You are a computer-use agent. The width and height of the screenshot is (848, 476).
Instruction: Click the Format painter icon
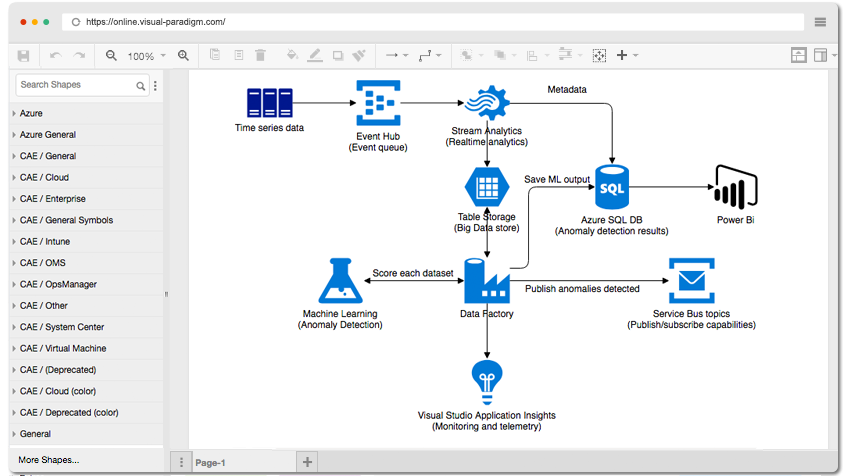359,55
